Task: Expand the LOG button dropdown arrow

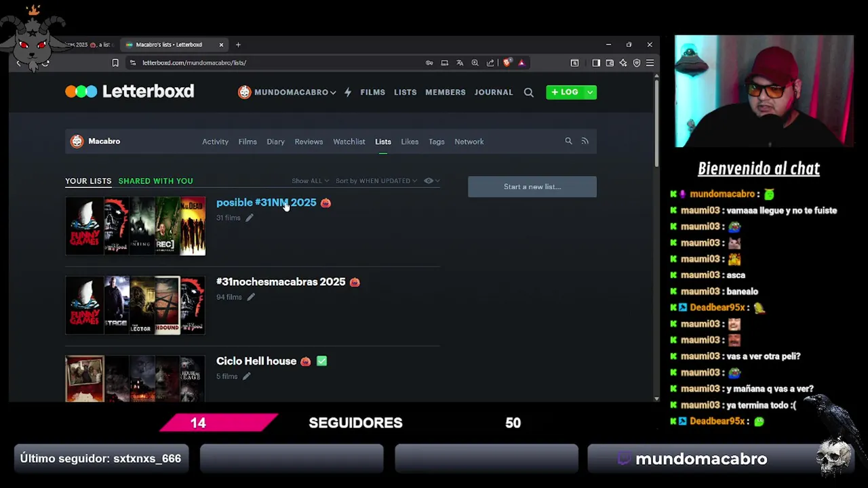Action: tap(590, 92)
